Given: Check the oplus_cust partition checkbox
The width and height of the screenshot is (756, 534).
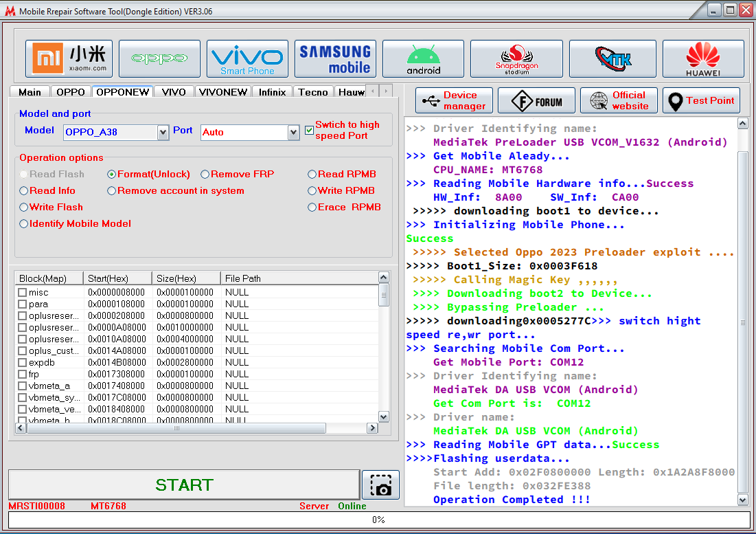Looking at the screenshot, I should point(22,351).
